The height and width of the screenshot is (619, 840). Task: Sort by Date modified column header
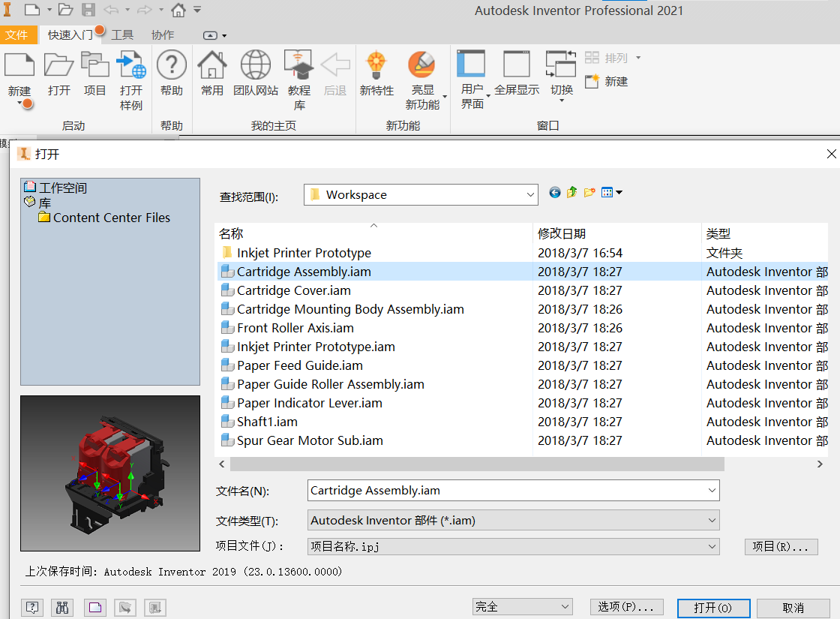coord(616,233)
